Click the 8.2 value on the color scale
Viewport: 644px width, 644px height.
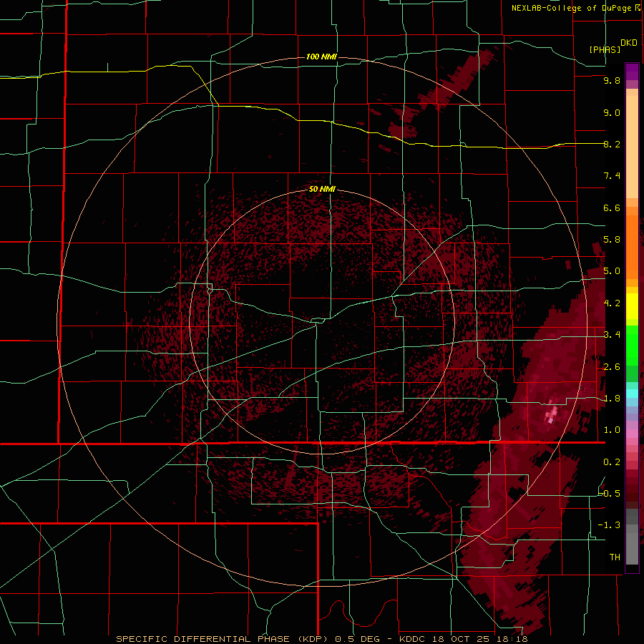612,144
